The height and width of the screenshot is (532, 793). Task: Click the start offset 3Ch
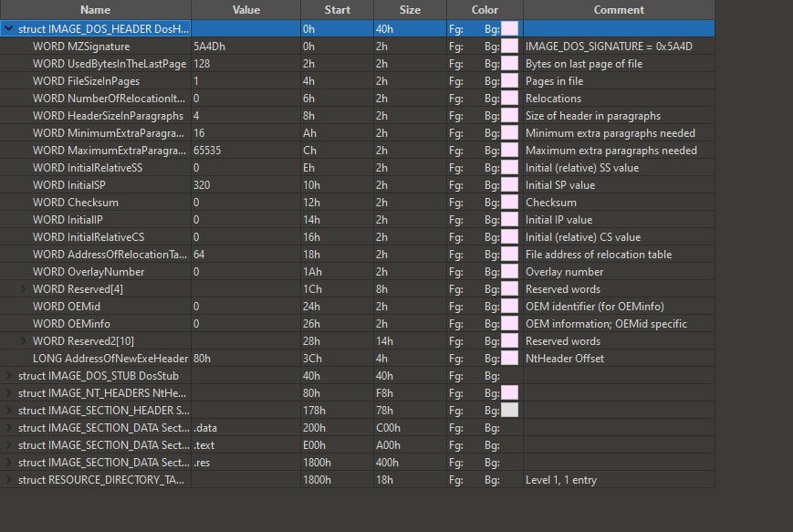coord(312,358)
